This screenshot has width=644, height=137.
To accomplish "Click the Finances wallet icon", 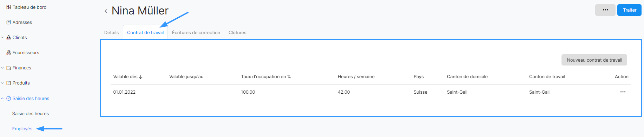I will (8, 68).
